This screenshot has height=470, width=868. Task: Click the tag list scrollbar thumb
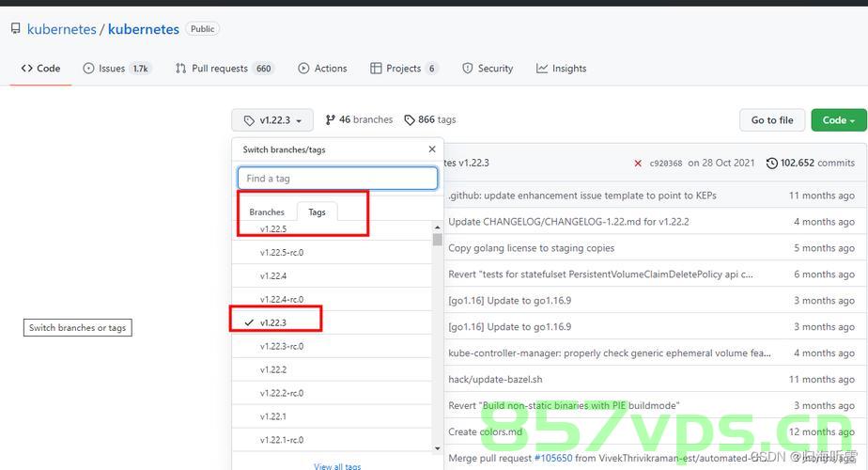point(438,240)
